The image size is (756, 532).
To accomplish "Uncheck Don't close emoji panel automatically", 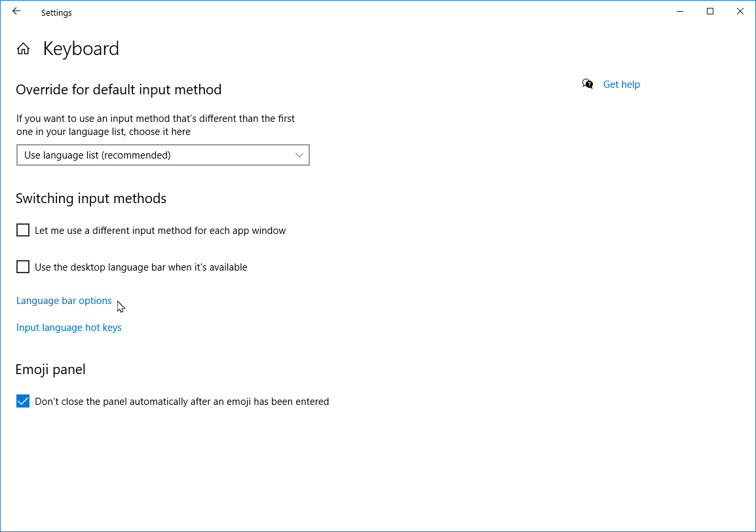I will [23, 401].
